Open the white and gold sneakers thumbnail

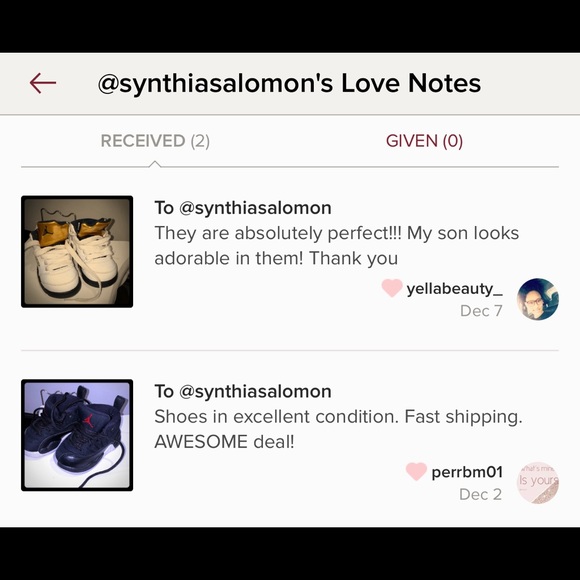tap(77, 252)
